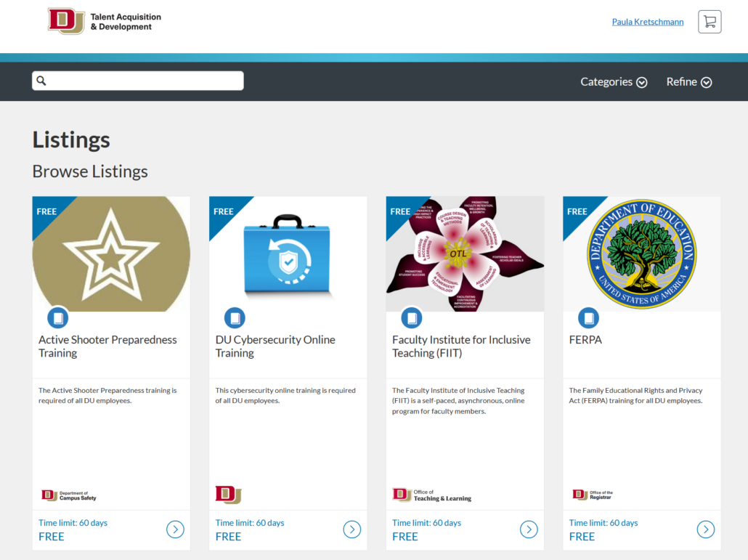Image resolution: width=748 pixels, height=560 pixels.
Task: Click the FREE price on Active Shooter card
Action: tap(52, 537)
